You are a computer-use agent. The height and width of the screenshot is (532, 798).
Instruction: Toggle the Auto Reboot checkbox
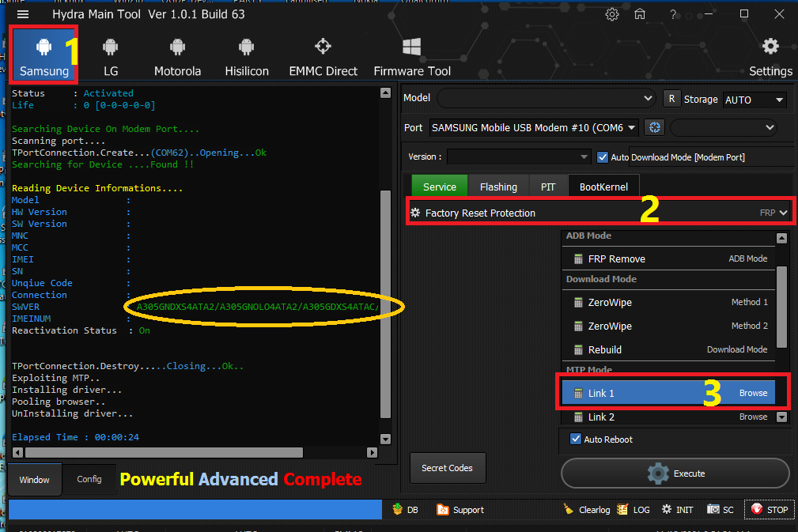pyautogui.click(x=576, y=439)
